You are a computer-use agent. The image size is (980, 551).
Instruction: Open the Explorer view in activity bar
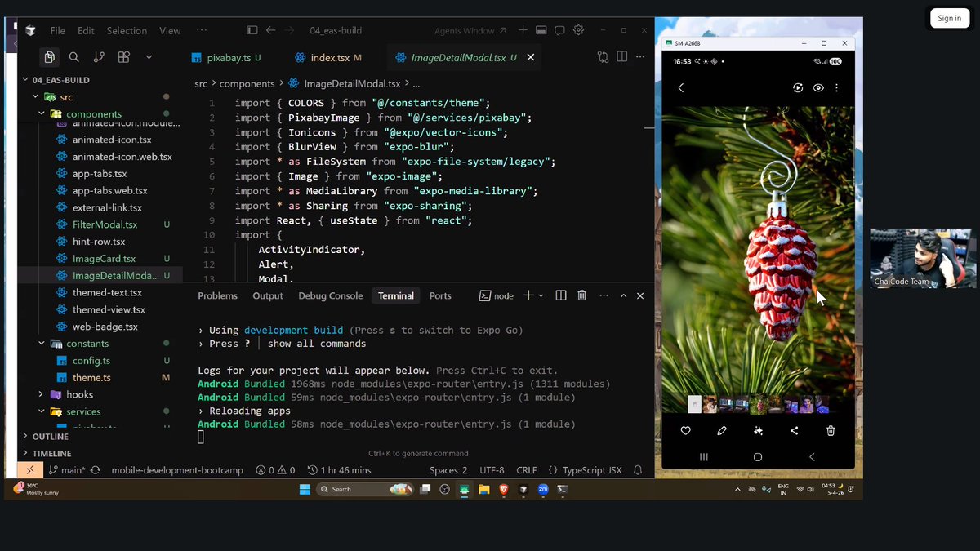click(50, 57)
